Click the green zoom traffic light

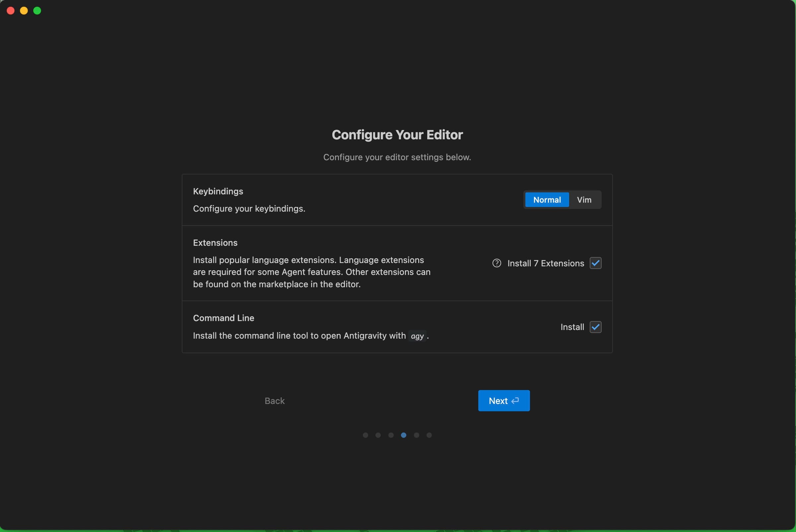(37, 11)
